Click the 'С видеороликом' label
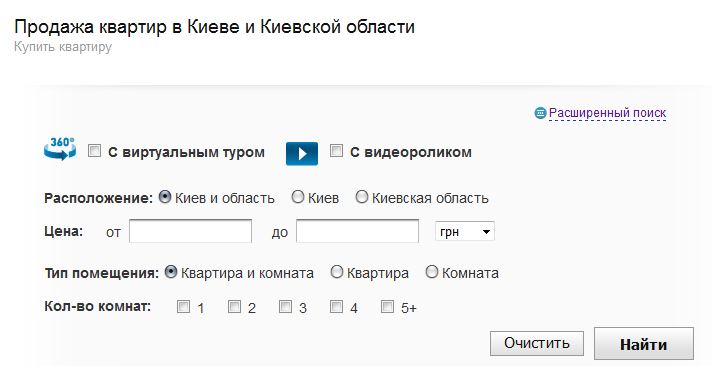 410,152
